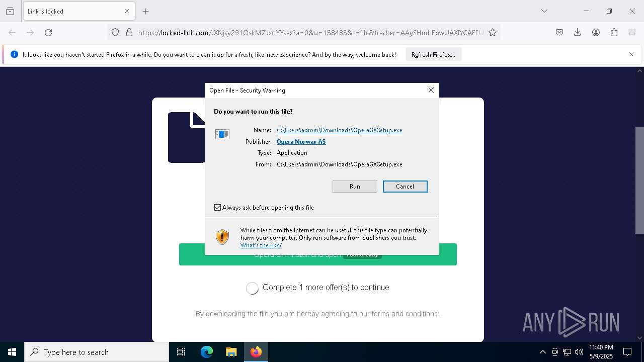Viewport: 644px width, 362px height.
Task: Focus the locked-link.com address bar
Action: pos(310,33)
